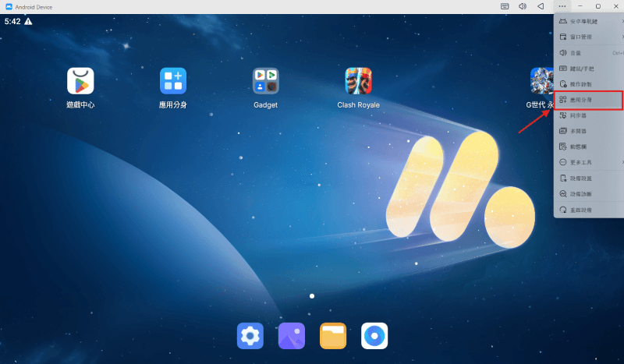Minimize the Android Device window
This screenshot has width=624, height=364.
pyautogui.click(x=580, y=6)
